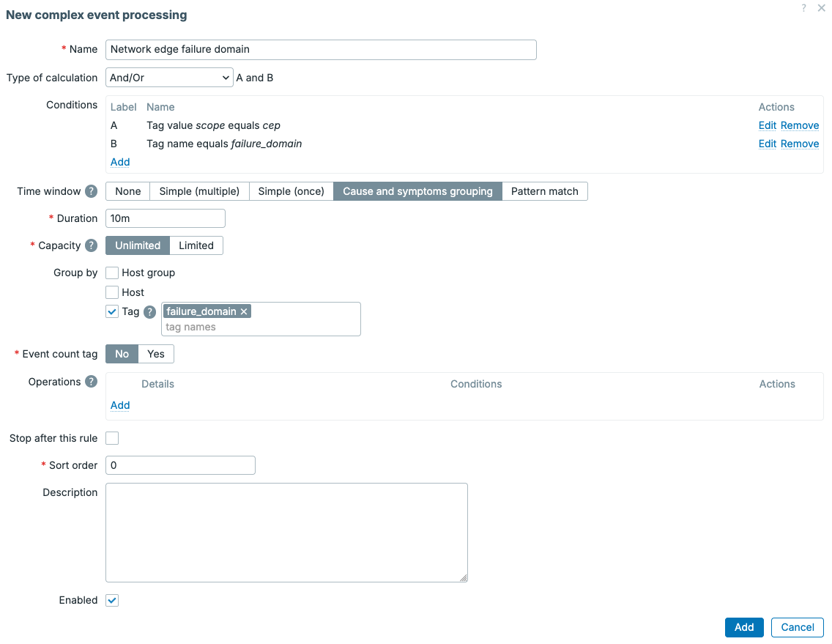This screenshot has height=644, width=832.
Task: Grab the Description textarea resize handle
Action: point(463,577)
